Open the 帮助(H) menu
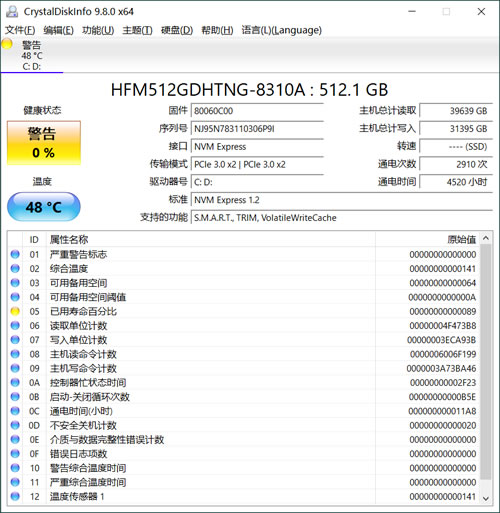500x513 pixels. tap(217, 30)
